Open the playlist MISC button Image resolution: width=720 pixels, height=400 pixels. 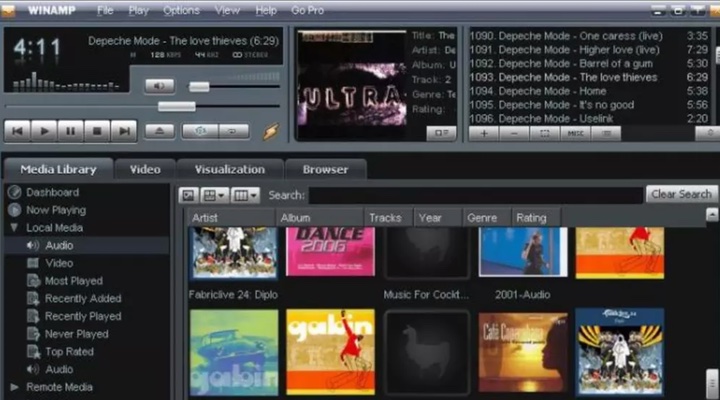(575, 133)
